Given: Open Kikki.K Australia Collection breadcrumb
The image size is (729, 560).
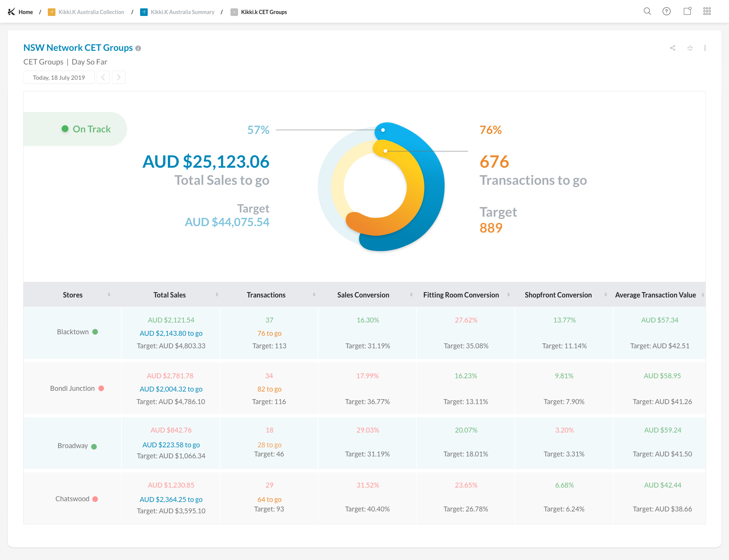Looking at the screenshot, I should [91, 12].
